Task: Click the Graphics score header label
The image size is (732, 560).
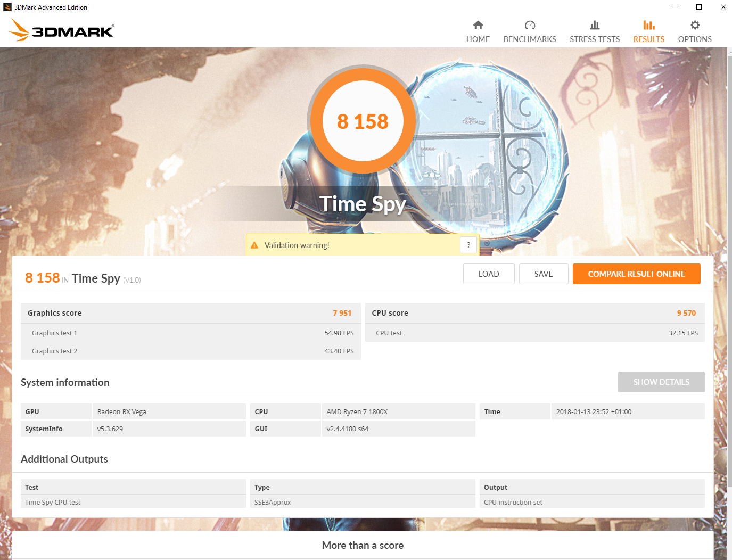Action: point(55,313)
